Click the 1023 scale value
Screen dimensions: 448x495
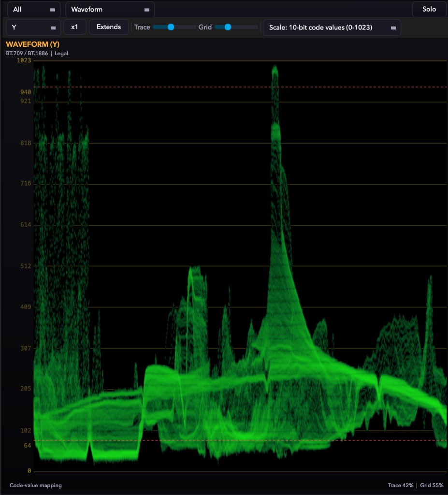pos(24,60)
